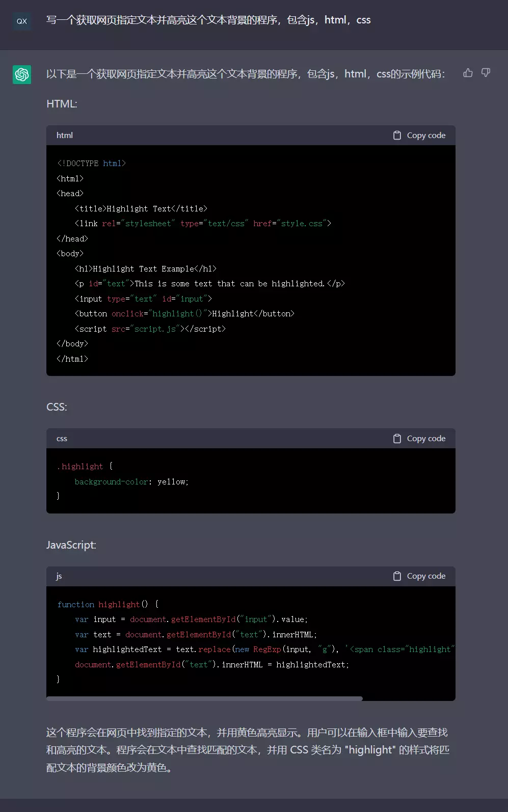The height and width of the screenshot is (812, 508).
Task: Click horizontal scrollbar of the js code block
Action: click(x=204, y=698)
